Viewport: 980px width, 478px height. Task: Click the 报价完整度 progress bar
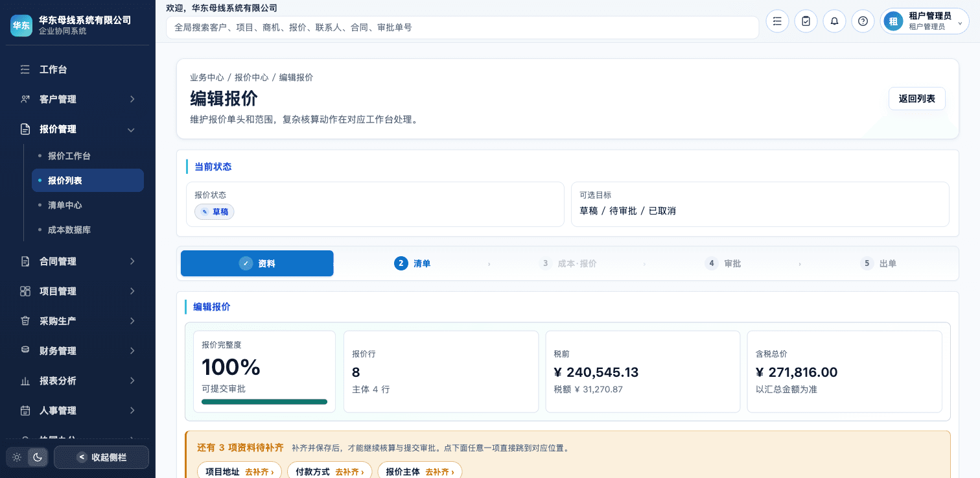[264, 401]
